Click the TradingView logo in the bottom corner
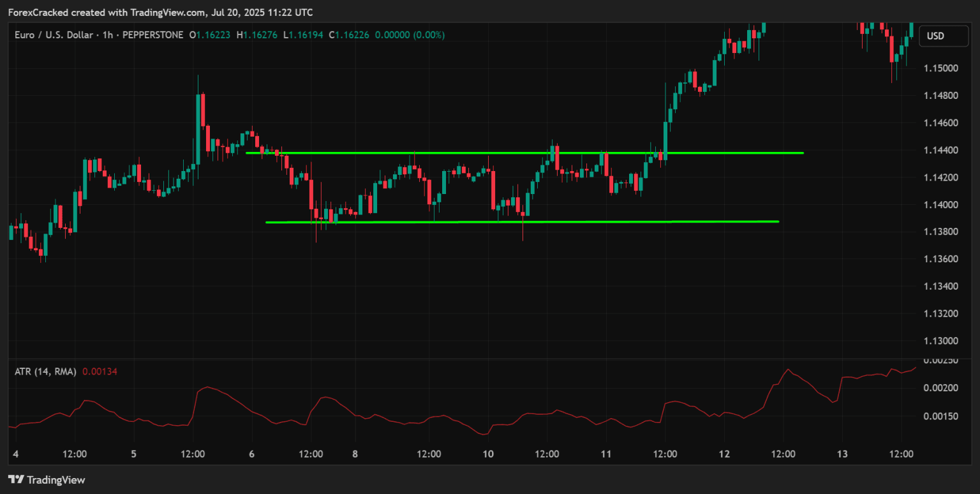This screenshot has width=980, height=494. pos(17,479)
